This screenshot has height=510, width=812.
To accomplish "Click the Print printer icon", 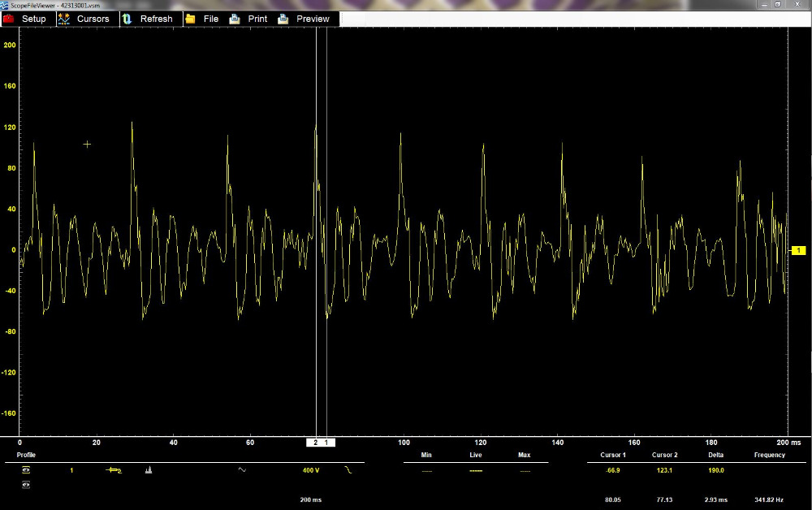I will [235, 19].
